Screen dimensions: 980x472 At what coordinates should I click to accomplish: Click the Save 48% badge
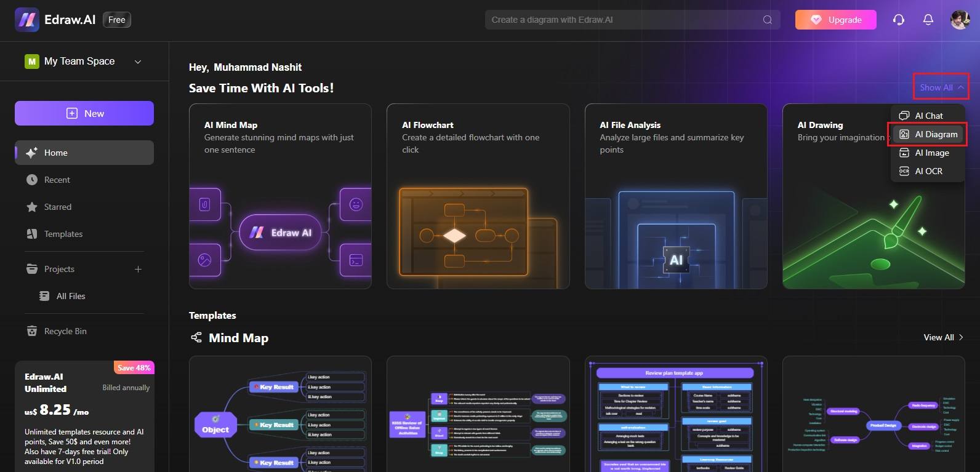pyautogui.click(x=134, y=367)
